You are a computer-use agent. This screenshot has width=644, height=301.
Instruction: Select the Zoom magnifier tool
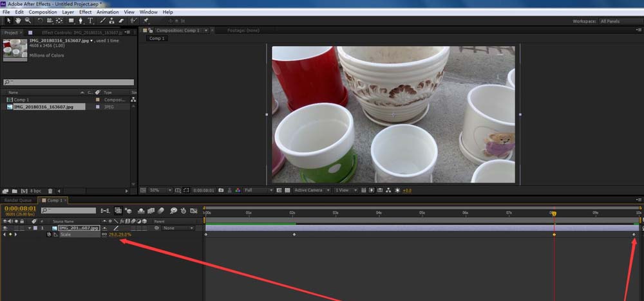tap(27, 21)
